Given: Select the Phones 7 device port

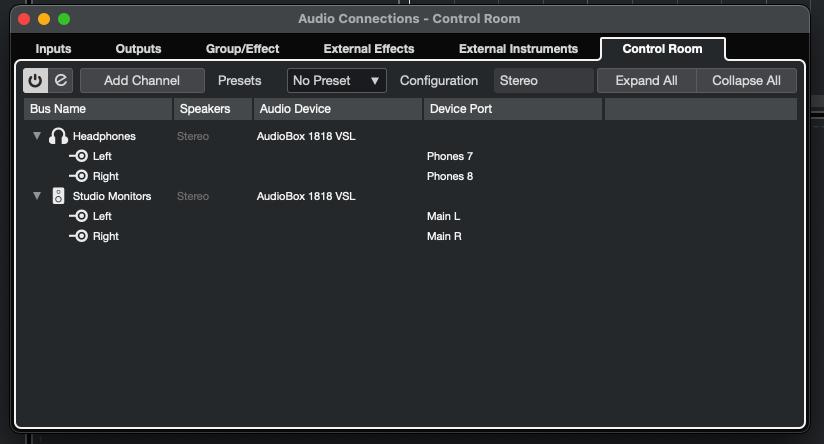Looking at the screenshot, I should point(450,156).
